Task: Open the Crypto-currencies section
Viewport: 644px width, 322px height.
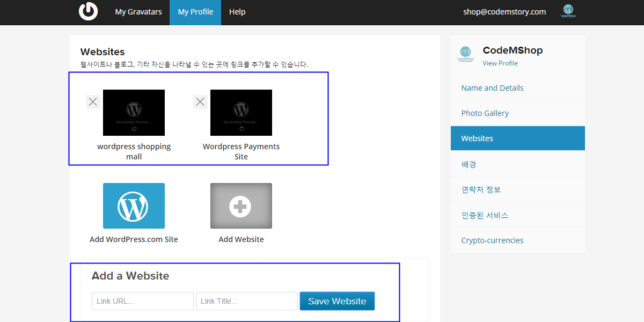Action: [x=492, y=240]
